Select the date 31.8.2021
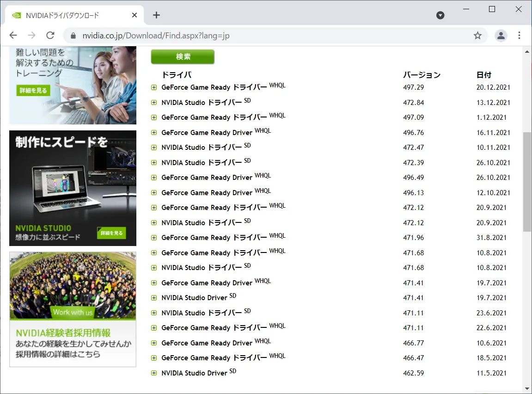532x394 pixels. (x=491, y=238)
